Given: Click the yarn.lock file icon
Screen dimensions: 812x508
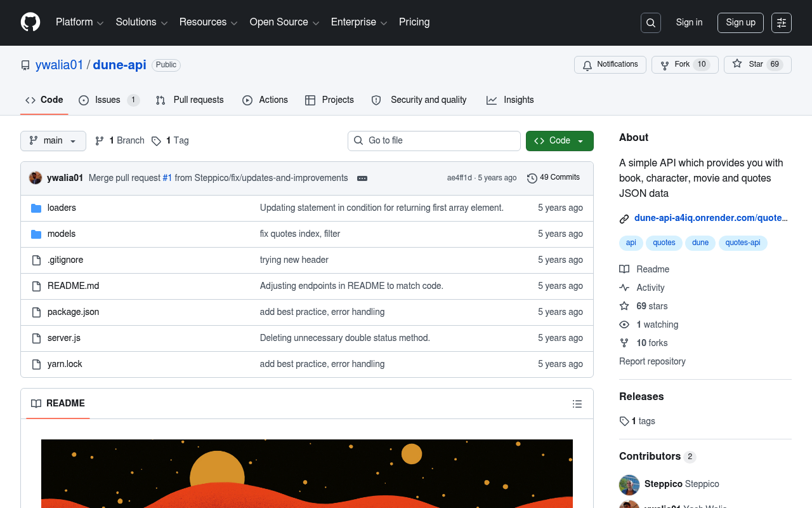Looking at the screenshot, I should (x=36, y=364).
